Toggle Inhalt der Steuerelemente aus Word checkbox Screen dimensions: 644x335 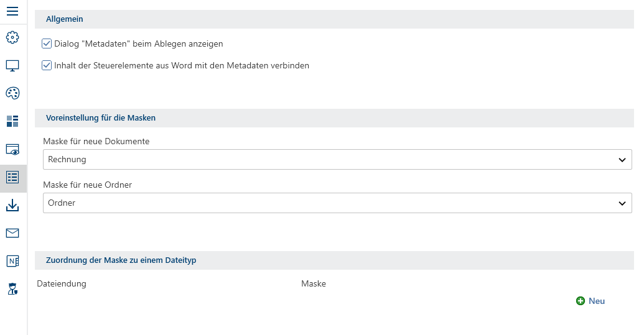coord(47,65)
